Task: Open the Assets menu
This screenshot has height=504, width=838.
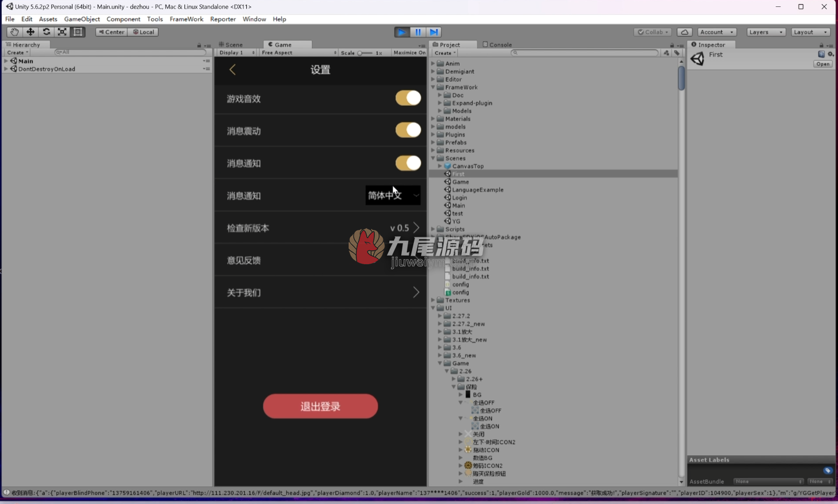Action: coord(48,19)
